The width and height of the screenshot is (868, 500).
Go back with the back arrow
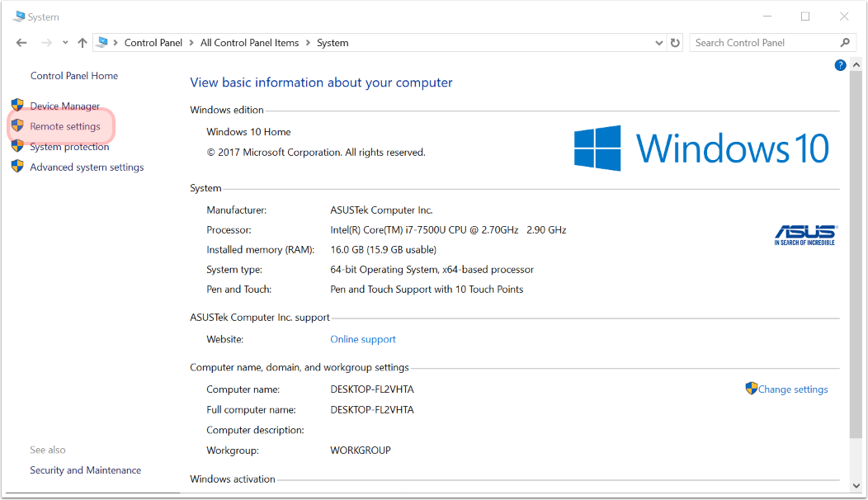point(21,43)
